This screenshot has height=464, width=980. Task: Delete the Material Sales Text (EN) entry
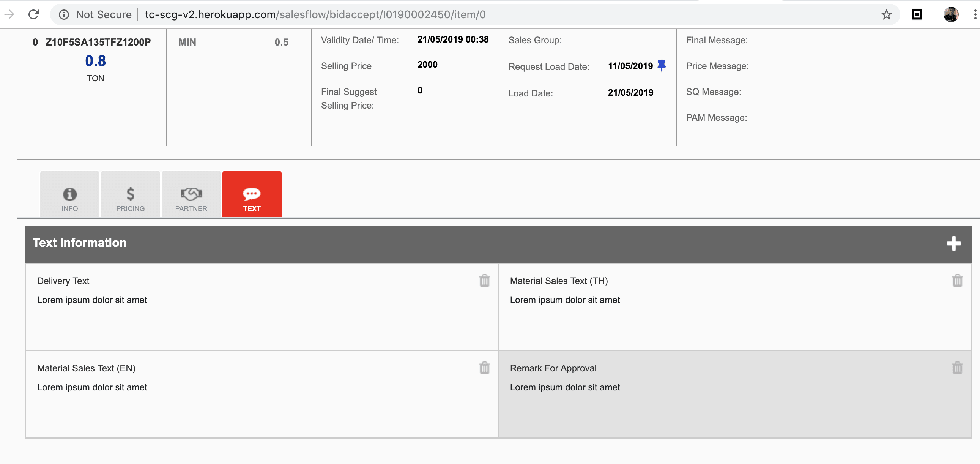tap(484, 368)
